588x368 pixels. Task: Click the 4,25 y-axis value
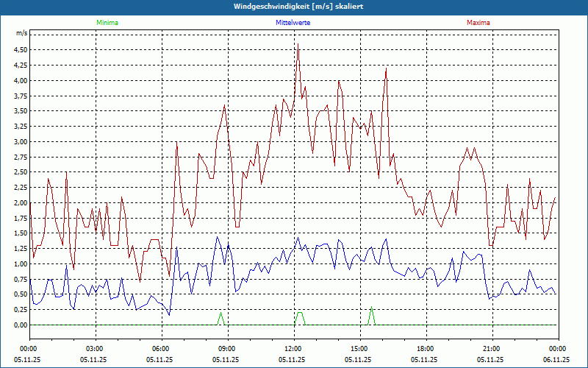pos(21,66)
